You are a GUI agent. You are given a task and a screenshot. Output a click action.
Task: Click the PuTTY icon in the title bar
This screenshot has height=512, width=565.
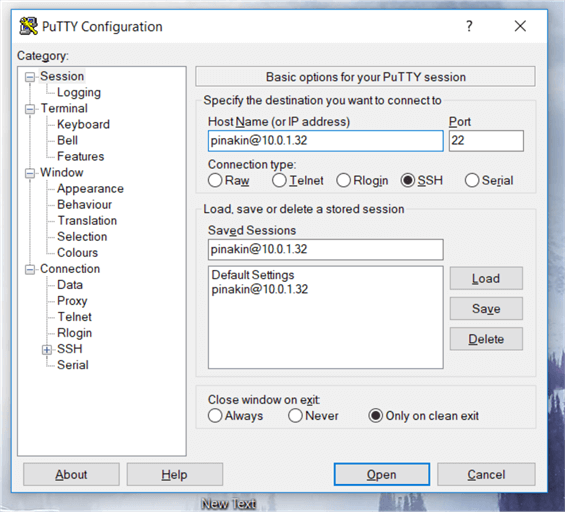coord(28,26)
